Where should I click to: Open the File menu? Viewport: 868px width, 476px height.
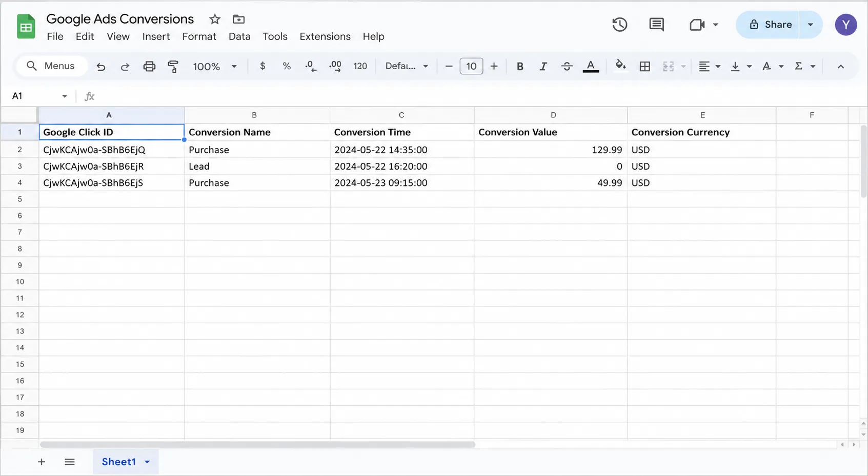coord(55,36)
